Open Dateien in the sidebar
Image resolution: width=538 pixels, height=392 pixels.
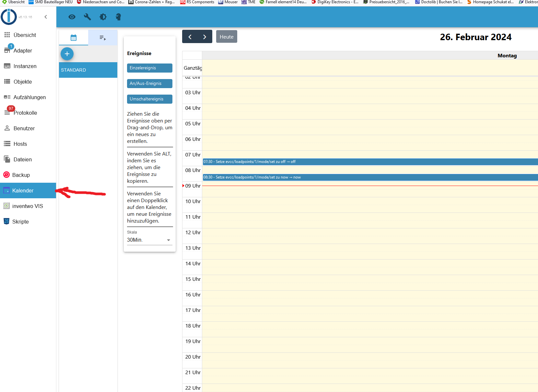click(28, 159)
